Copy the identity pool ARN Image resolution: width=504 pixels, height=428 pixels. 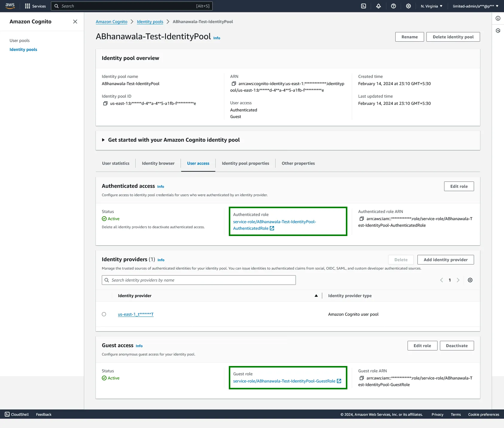[234, 84]
